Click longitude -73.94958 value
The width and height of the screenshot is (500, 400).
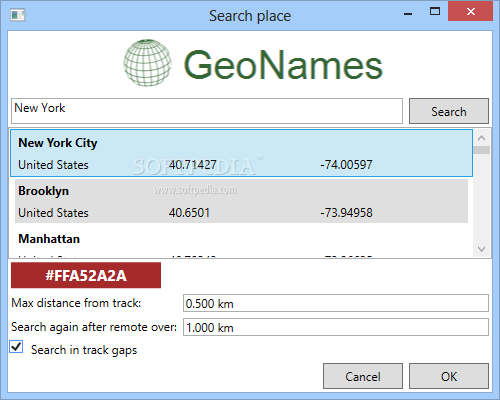tap(346, 213)
